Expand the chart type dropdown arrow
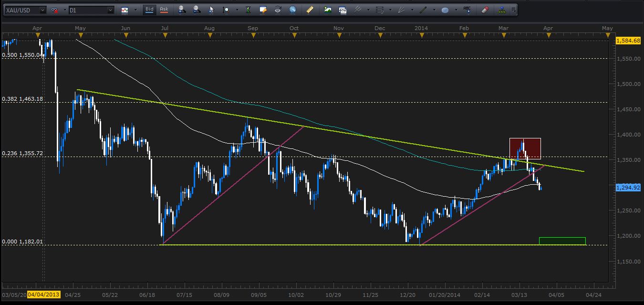The height and width of the screenshot is (305, 644). 135,10
